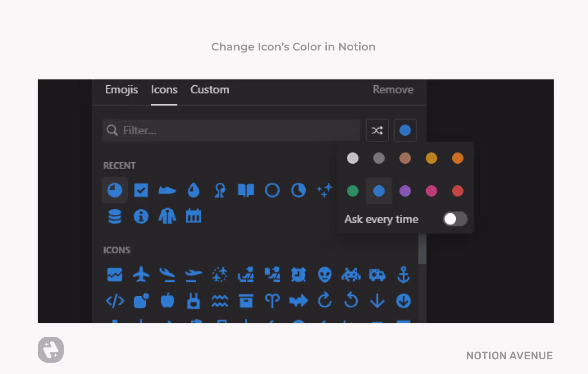Viewport: 588px width, 374px height.
Task: Pick the airplane takeoff icon
Action: click(194, 274)
